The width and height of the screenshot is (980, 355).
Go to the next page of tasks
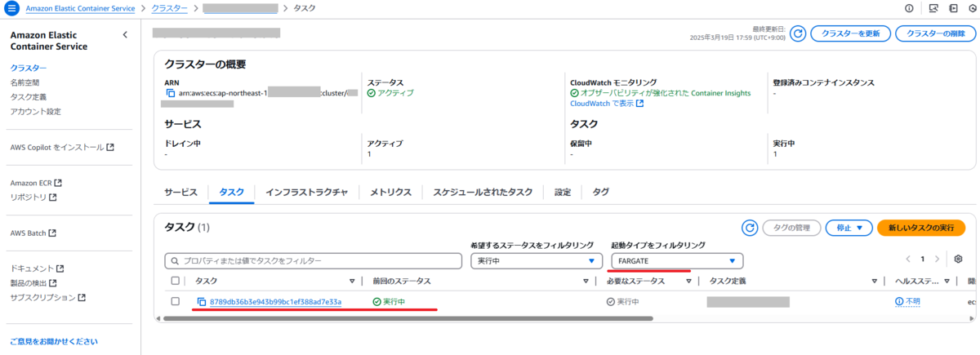[x=938, y=259]
